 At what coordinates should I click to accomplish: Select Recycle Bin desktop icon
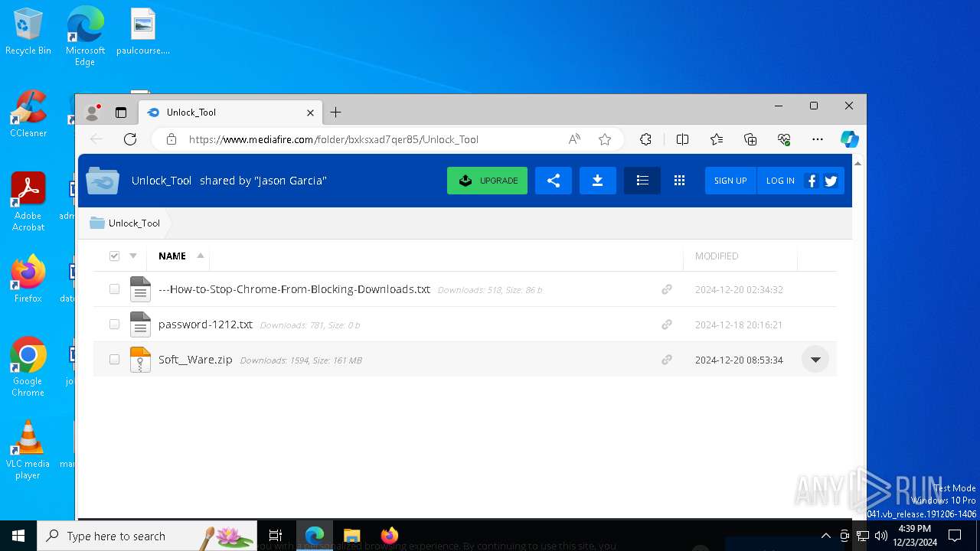pyautogui.click(x=28, y=32)
